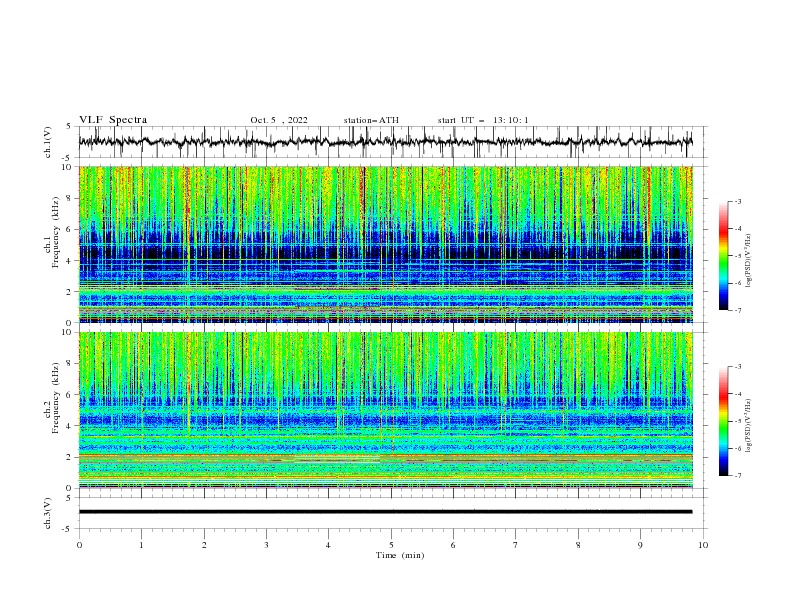Click the 4 kHz tick on ch.1 frequency axis
792x612 pixels.
pyautogui.click(x=70, y=261)
